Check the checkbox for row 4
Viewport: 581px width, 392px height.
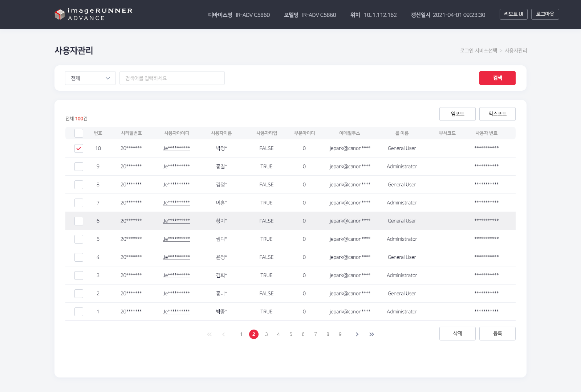(x=79, y=257)
